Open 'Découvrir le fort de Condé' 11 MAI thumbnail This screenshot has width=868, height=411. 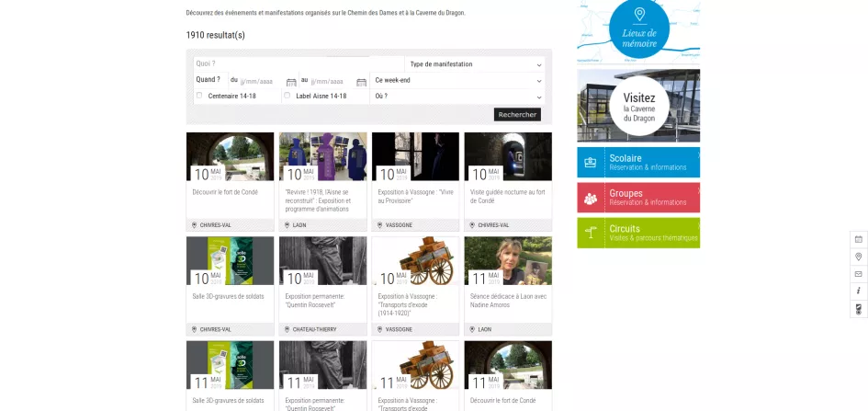click(x=508, y=365)
